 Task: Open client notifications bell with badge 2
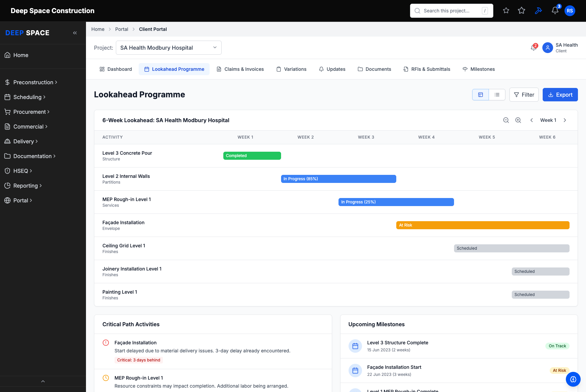(534, 48)
